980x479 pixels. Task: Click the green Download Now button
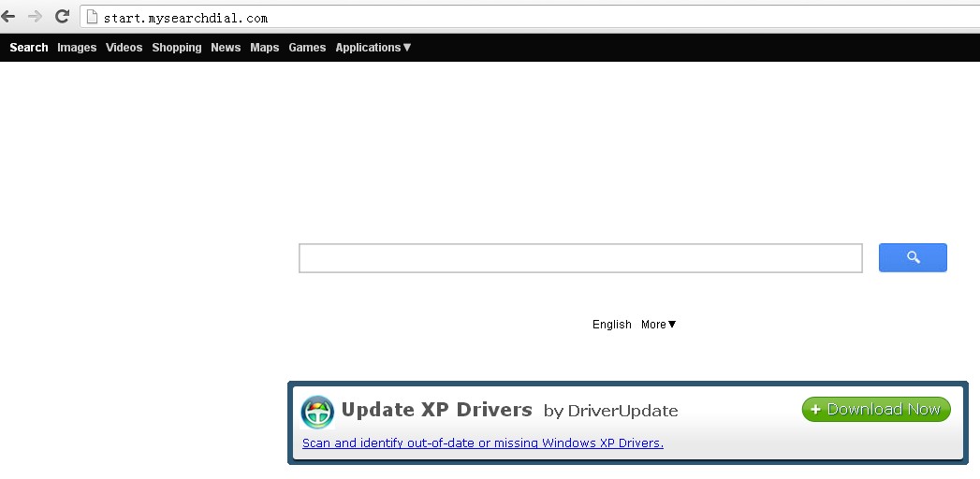click(x=876, y=409)
